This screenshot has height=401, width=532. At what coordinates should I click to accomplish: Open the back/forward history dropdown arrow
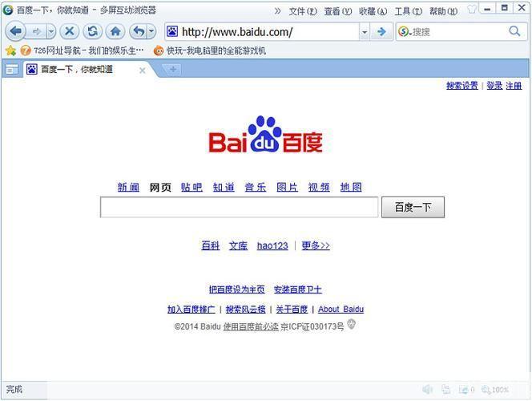click(51, 32)
